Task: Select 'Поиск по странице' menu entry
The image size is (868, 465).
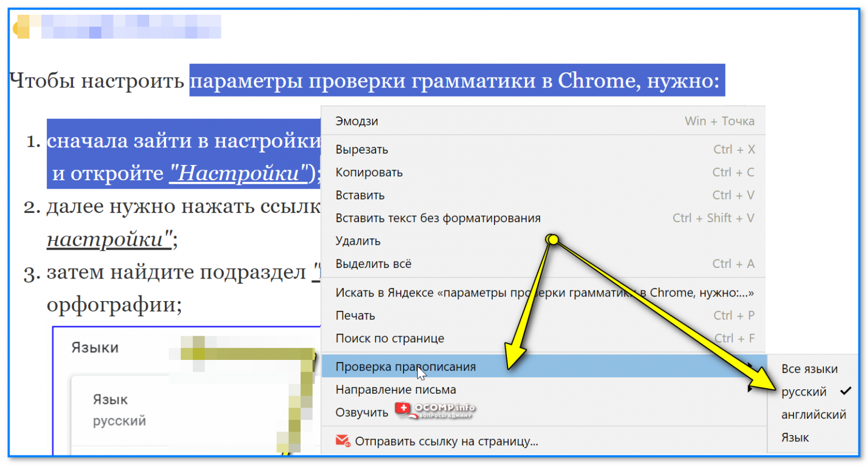Action: click(544, 338)
